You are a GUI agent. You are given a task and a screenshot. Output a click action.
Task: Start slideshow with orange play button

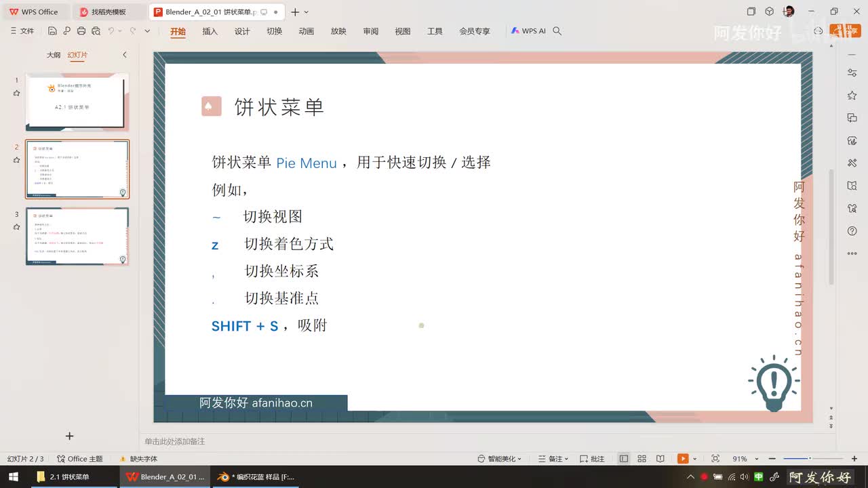pyautogui.click(x=683, y=459)
